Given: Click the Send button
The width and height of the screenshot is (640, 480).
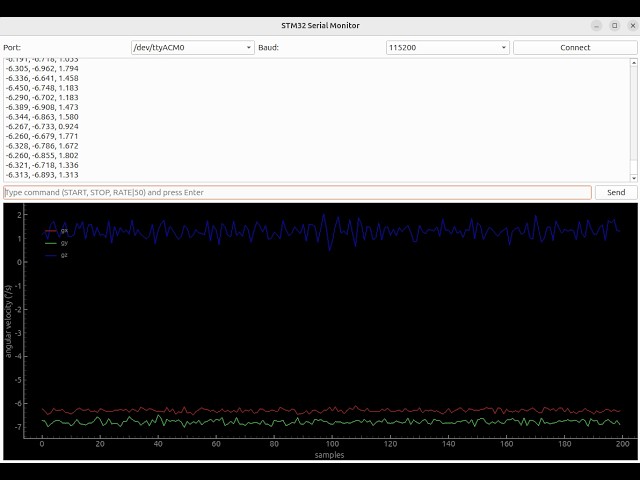Looking at the screenshot, I should click(616, 192).
